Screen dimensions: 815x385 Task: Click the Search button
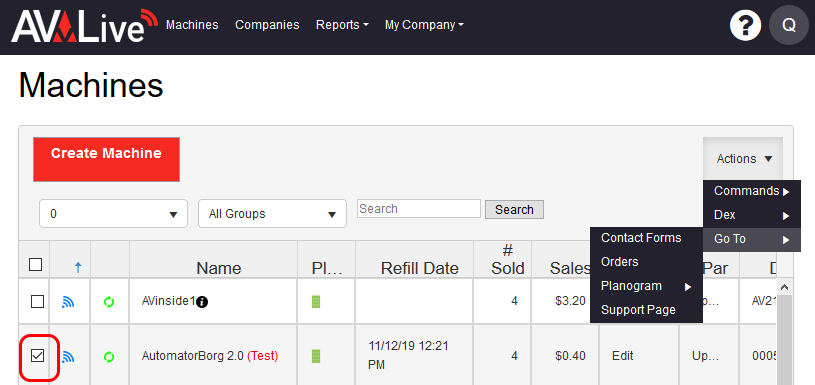(x=514, y=210)
